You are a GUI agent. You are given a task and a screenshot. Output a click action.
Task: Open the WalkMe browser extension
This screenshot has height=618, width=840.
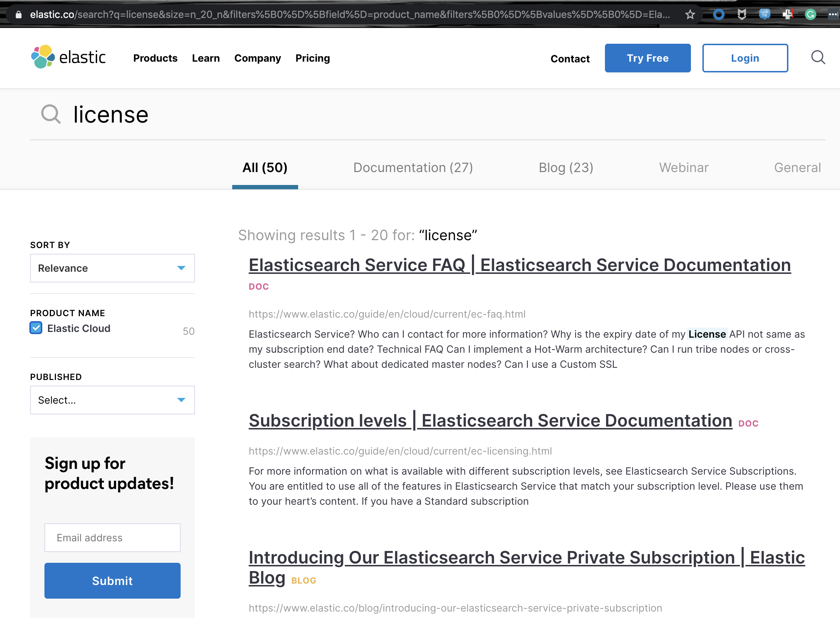(764, 14)
